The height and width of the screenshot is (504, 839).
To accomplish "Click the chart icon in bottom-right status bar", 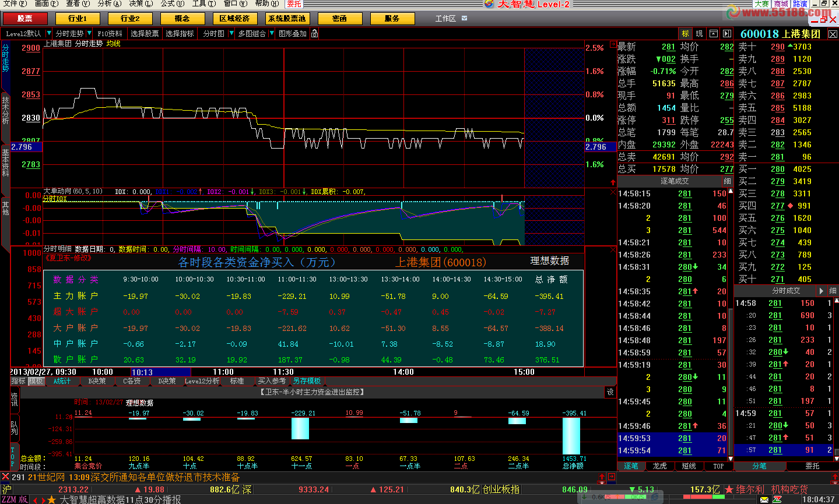I will [777, 499].
